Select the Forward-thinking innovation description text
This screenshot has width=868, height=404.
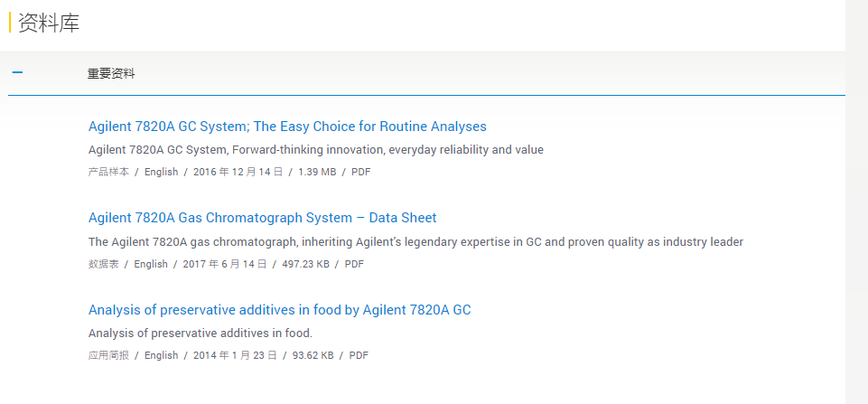(x=316, y=150)
